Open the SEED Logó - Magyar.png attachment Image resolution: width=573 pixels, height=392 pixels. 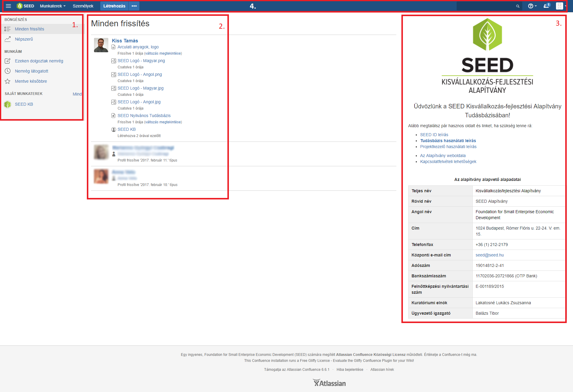tap(141, 61)
